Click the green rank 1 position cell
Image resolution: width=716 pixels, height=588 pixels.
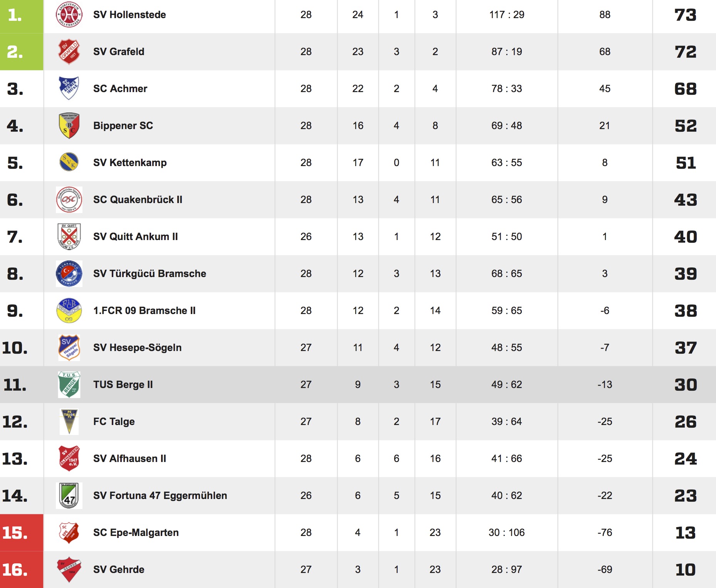[22, 16]
